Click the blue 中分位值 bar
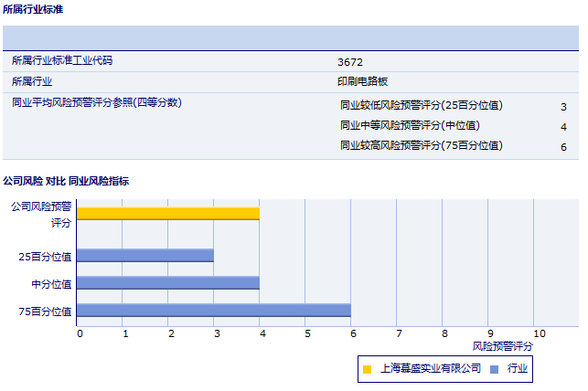Viewport: 588px width, 391px height. click(x=168, y=283)
